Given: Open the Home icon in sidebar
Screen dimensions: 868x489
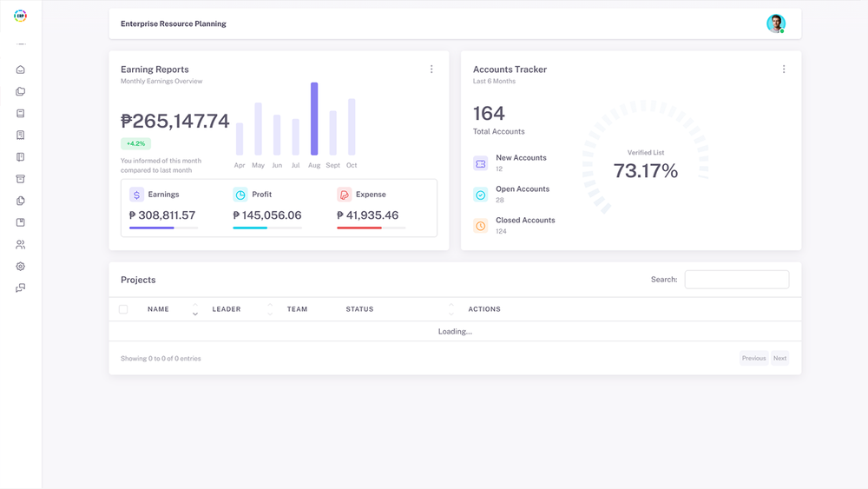Looking at the screenshot, I should [x=21, y=69].
